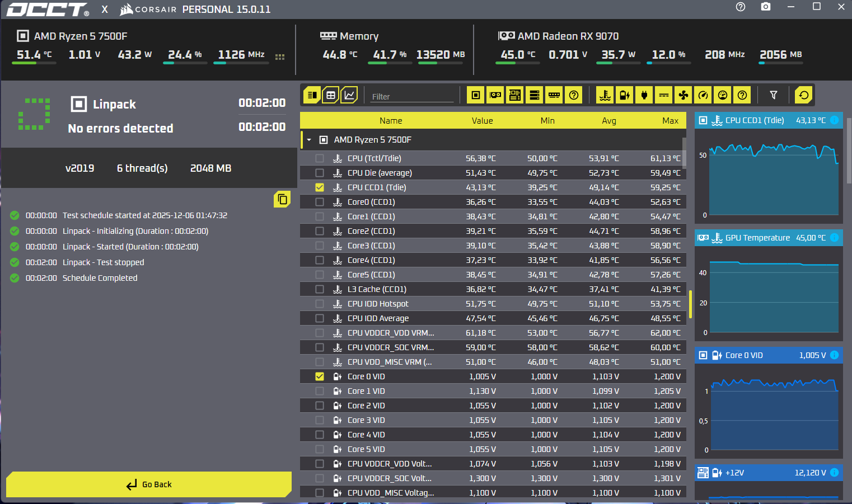
Task: Toggle the load usage dial filter
Action: coord(723,95)
